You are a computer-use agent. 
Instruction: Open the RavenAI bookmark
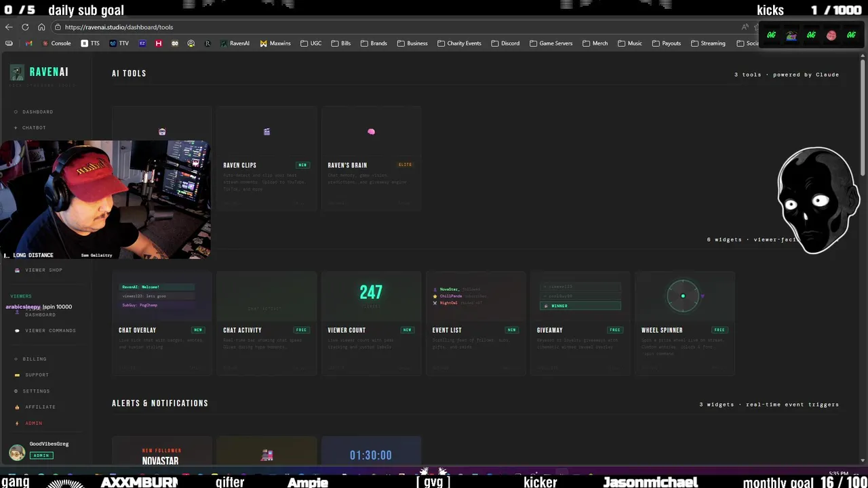235,43
